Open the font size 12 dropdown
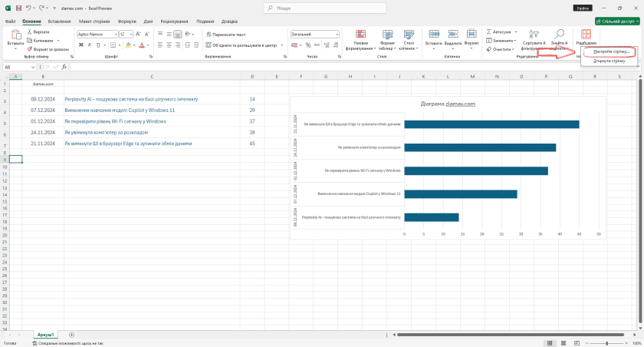Viewport: 644px width, 347px height. click(131, 34)
